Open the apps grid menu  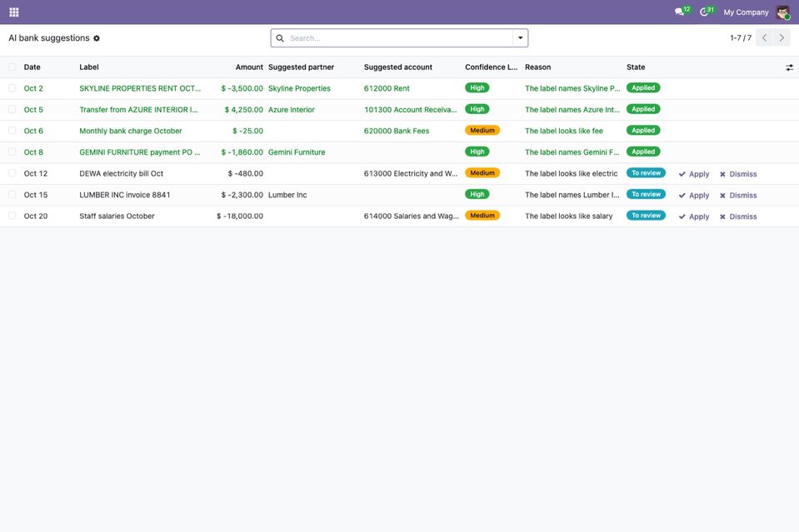pos(14,12)
